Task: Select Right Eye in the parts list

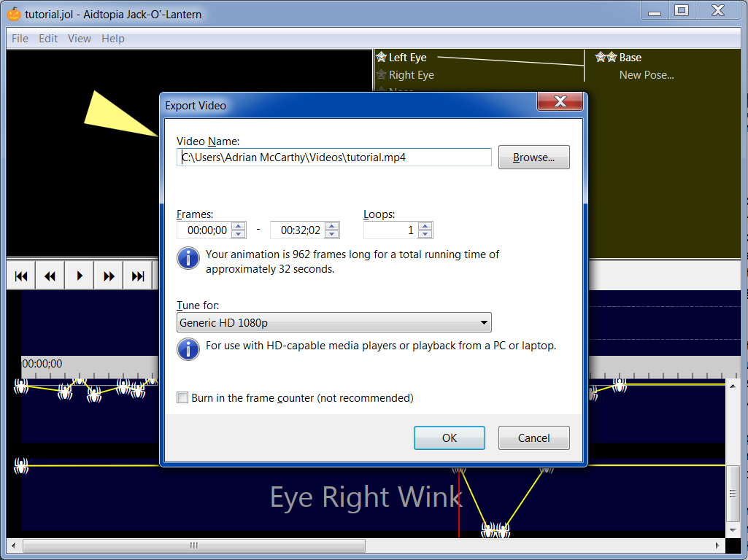Action: [411, 75]
